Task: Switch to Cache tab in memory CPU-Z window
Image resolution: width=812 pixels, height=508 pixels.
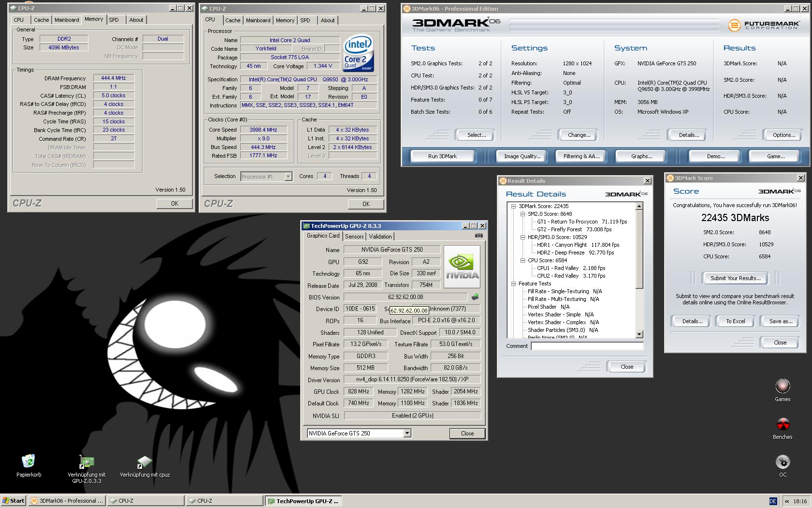Action: 41,20
